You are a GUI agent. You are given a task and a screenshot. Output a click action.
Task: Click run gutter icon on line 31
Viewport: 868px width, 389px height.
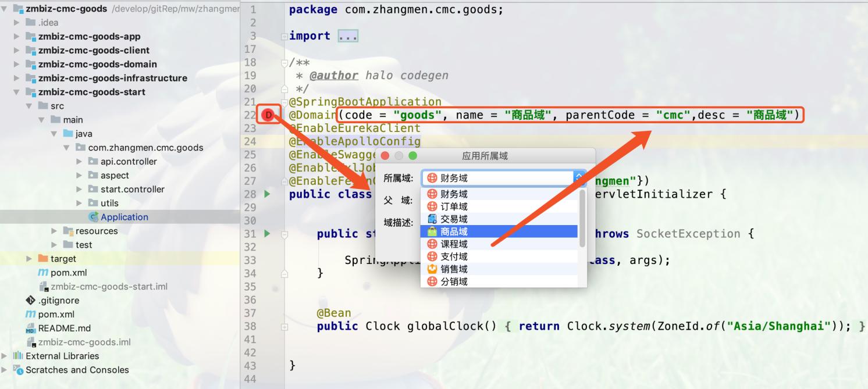(267, 233)
